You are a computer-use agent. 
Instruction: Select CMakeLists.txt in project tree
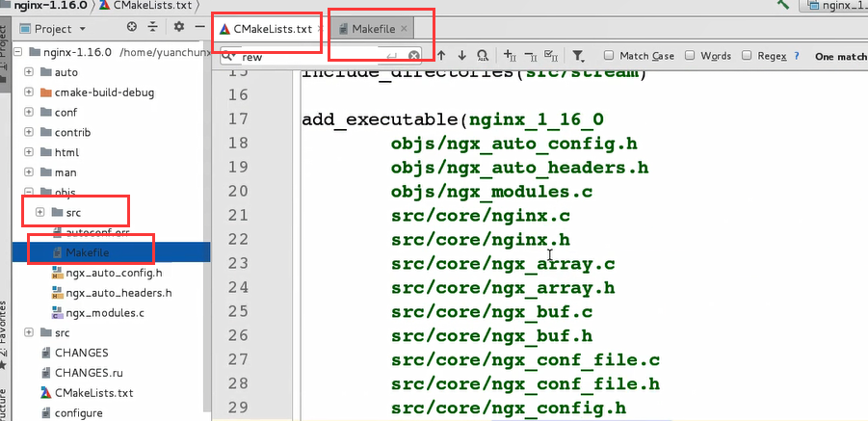94,393
